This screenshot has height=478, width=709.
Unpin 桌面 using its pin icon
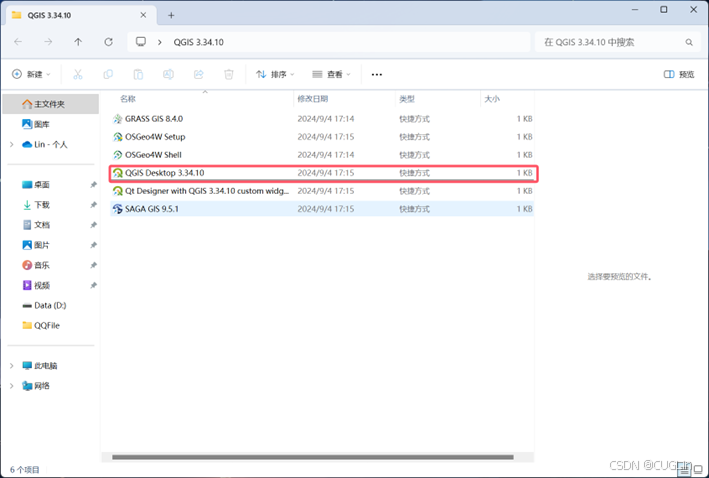coord(93,185)
